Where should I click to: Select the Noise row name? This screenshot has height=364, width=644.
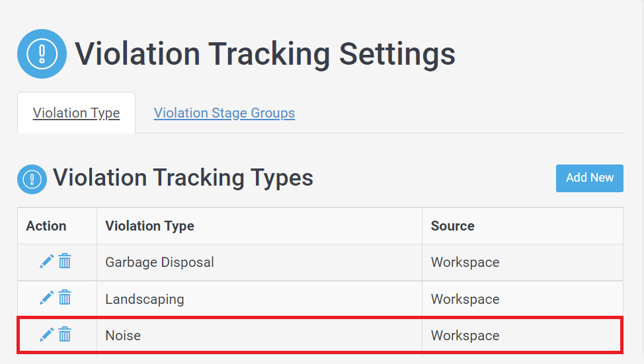[123, 336]
